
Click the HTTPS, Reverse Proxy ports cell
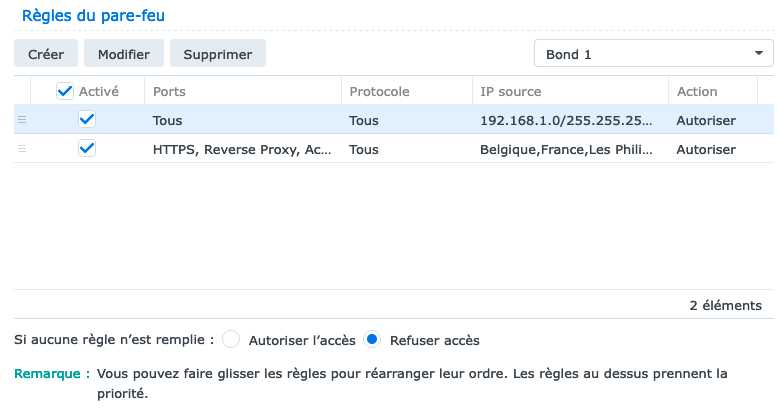tap(241, 149)
